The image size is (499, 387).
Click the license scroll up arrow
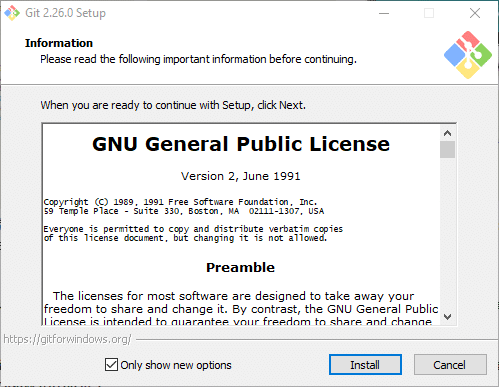click(447, 133)
